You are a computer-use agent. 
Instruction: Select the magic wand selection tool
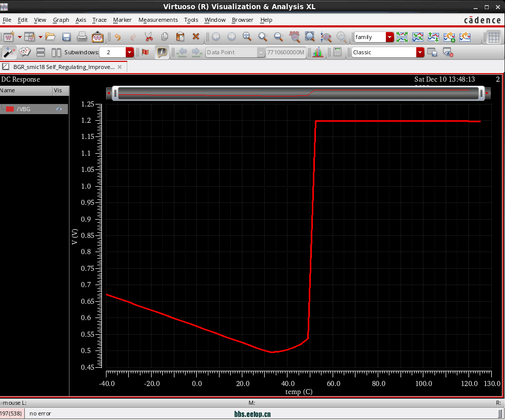click(9, 52)
